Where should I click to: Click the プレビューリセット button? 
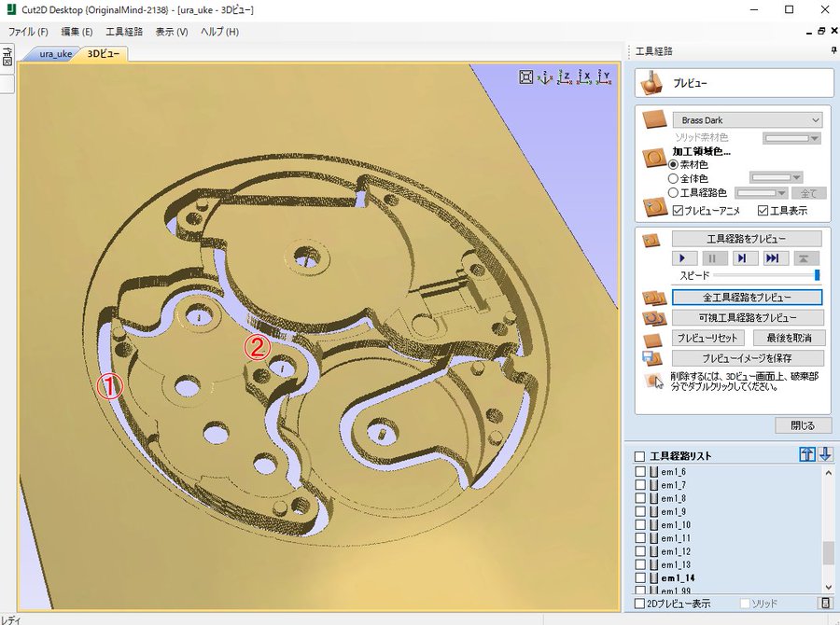tap(707, 338)
